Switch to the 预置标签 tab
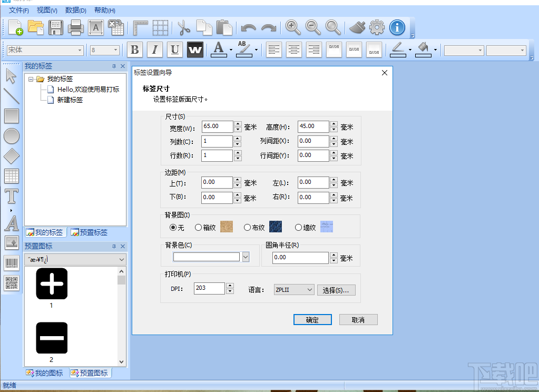Screen dimensions: 539x392 [89, 232]
